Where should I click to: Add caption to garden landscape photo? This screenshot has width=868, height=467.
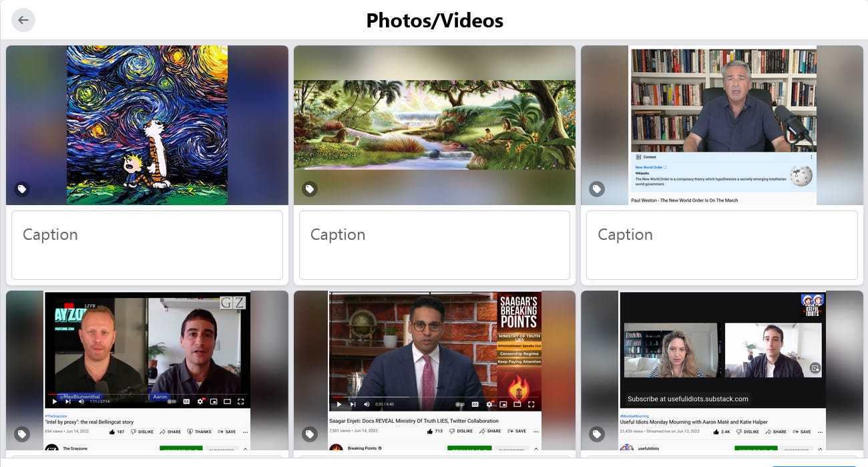pyautogui.click(x=435, y=245)
